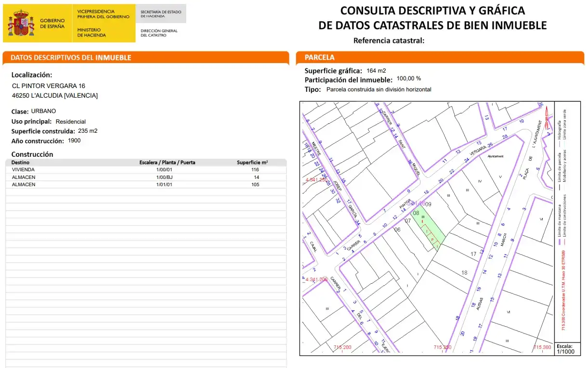The width and height of the screenshot is (588, 368).
Task: Select the ALMACEN 1/00/BJ table row
Action: [x=146, y=177]
